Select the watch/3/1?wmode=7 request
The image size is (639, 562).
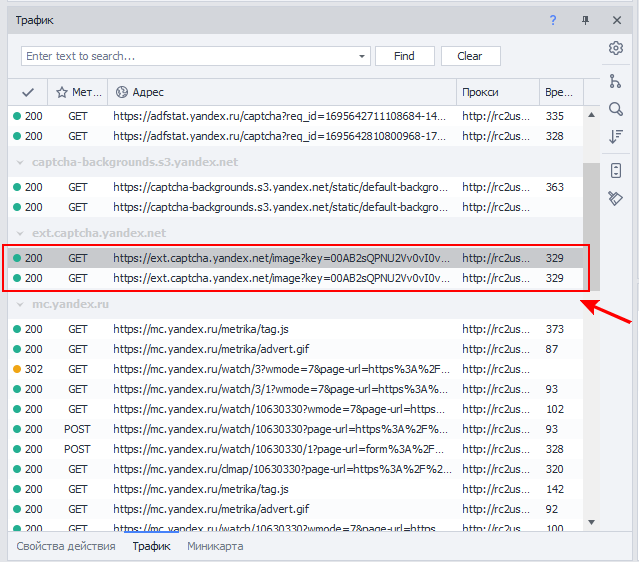tap(295, 389)
